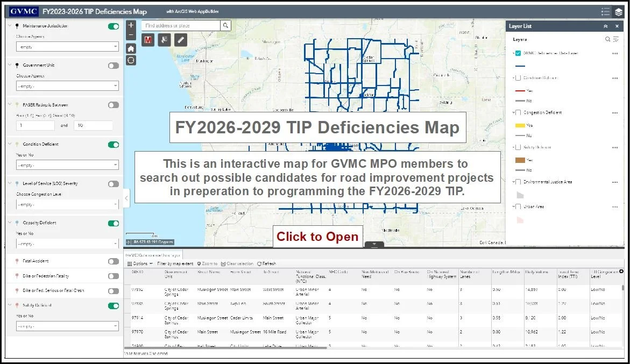
Task: Collapse the attribute table handle
Action: point(374,244)
